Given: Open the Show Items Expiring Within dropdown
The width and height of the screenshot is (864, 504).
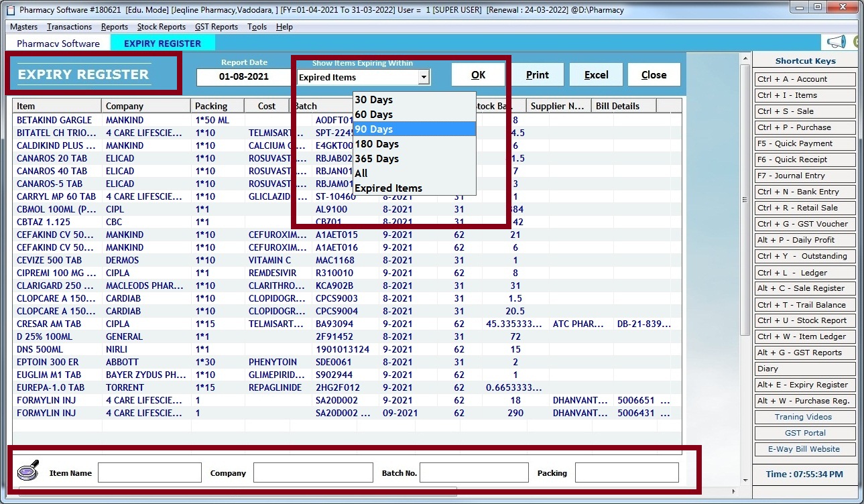Looking at the screenshot, I should 424,77.
